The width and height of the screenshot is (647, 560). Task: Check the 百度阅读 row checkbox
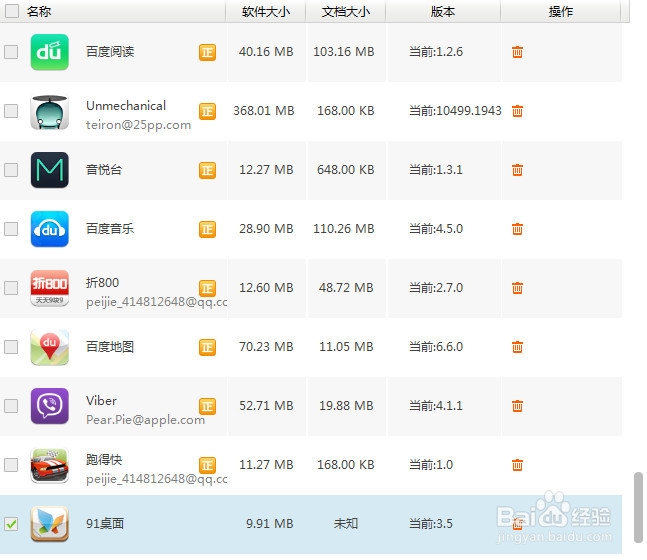(11, 52)
